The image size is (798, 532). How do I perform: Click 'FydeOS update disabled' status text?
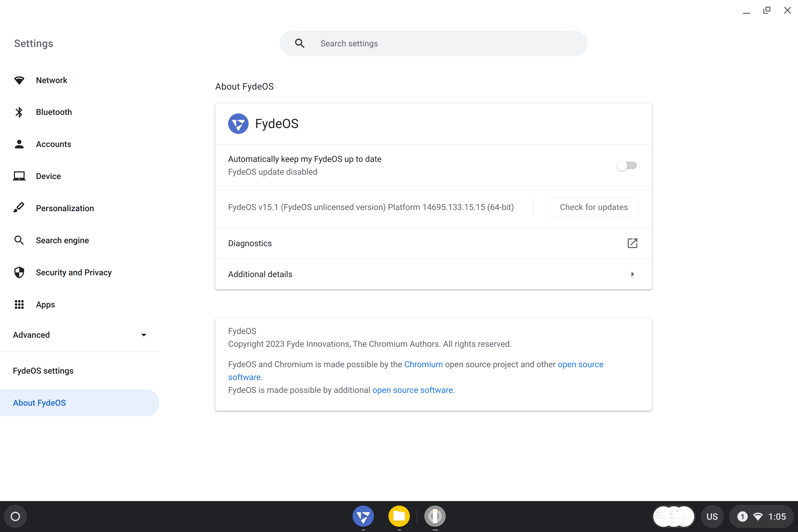click(x=273, y=172)
